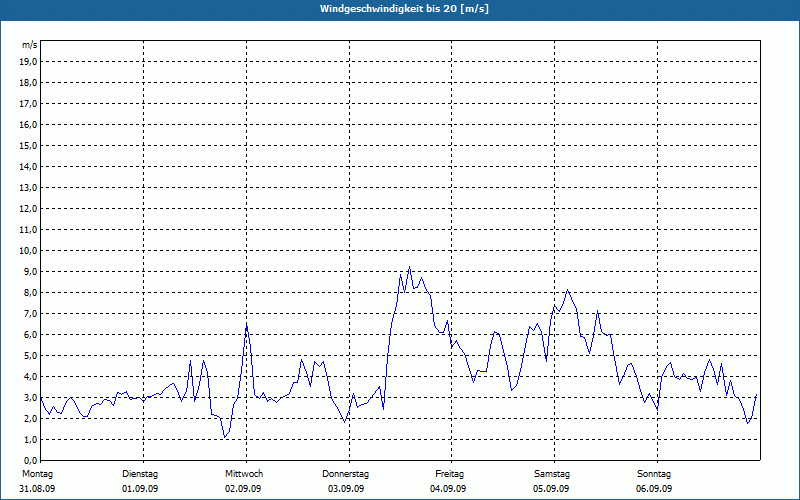The width and height of the screenshot is (800, 500).
Task: Select the 7,0 y-axis label
Action: (x=29, y=314)
